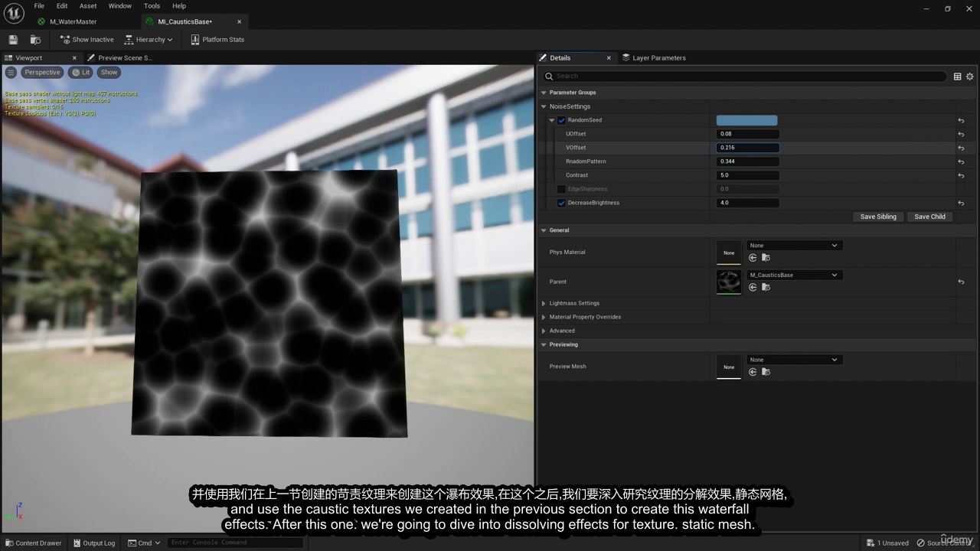Open the Perspective view mode dropdown
Screen dimensions: 980x551
[x=41, y=73]
